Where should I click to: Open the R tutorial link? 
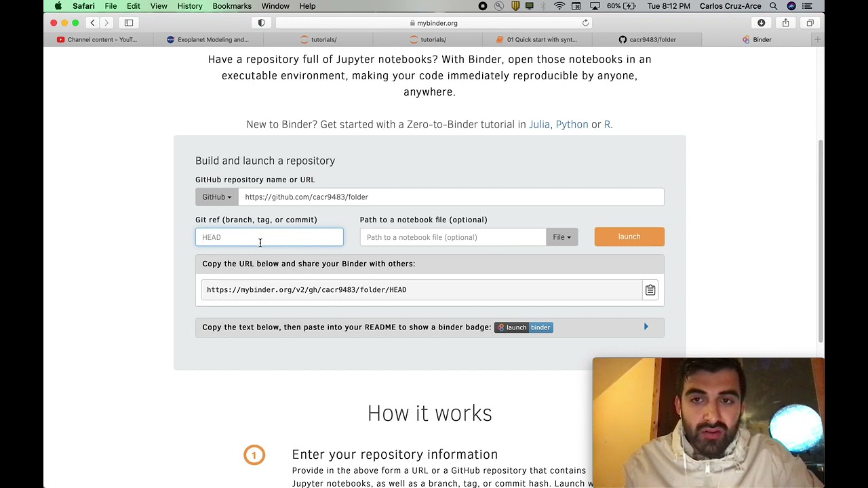pos(607,125)
